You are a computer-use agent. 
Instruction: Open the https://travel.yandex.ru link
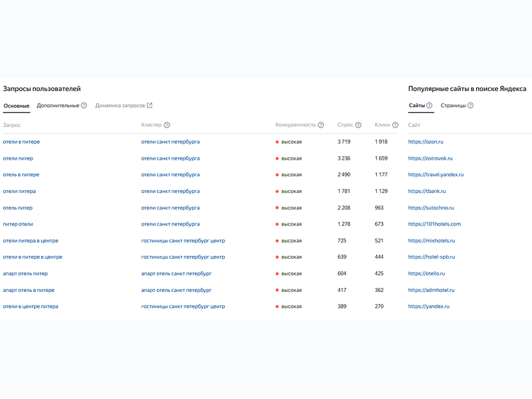click(436, 175)
